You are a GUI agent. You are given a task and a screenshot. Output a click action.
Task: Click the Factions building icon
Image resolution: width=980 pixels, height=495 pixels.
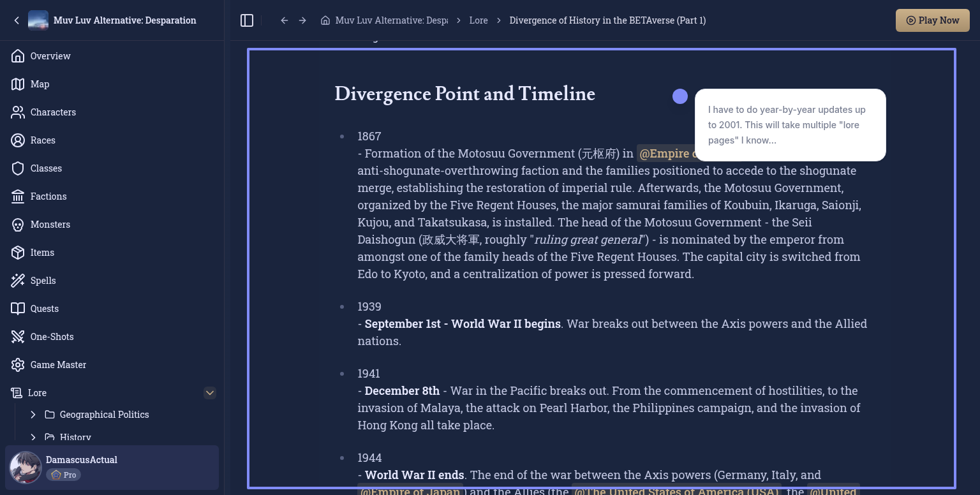18,196
